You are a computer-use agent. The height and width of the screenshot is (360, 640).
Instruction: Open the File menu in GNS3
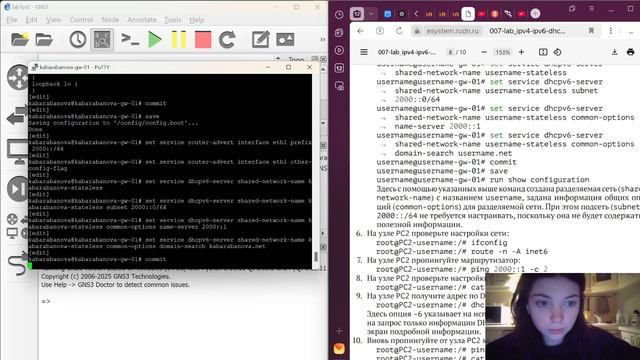pos(12,20)
